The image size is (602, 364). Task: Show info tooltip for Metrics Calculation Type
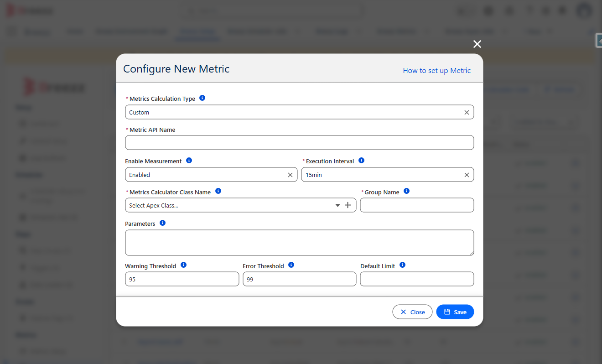pos(202,98)
